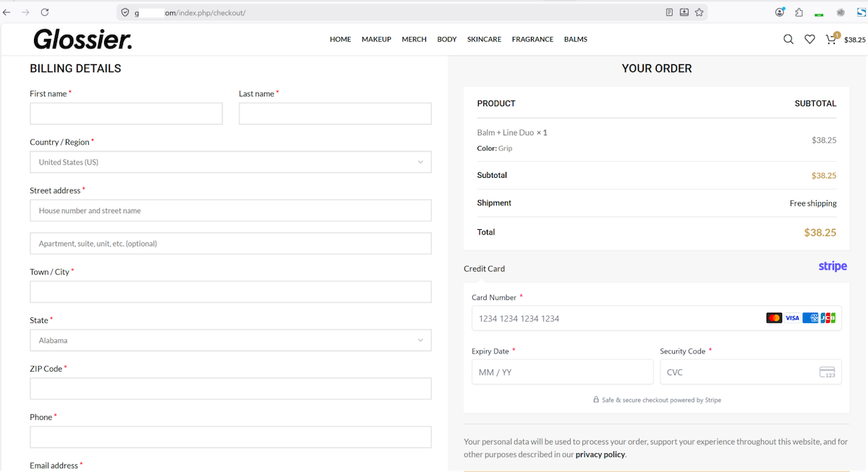Open the browser account profile icon
The image size is (868, 472).
point(780,12)
